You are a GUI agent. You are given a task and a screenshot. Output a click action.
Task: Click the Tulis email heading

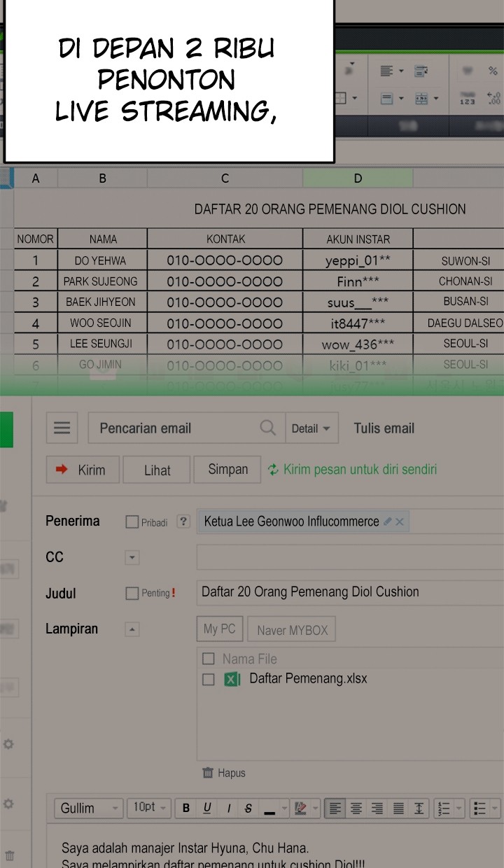tap(384, 428)
